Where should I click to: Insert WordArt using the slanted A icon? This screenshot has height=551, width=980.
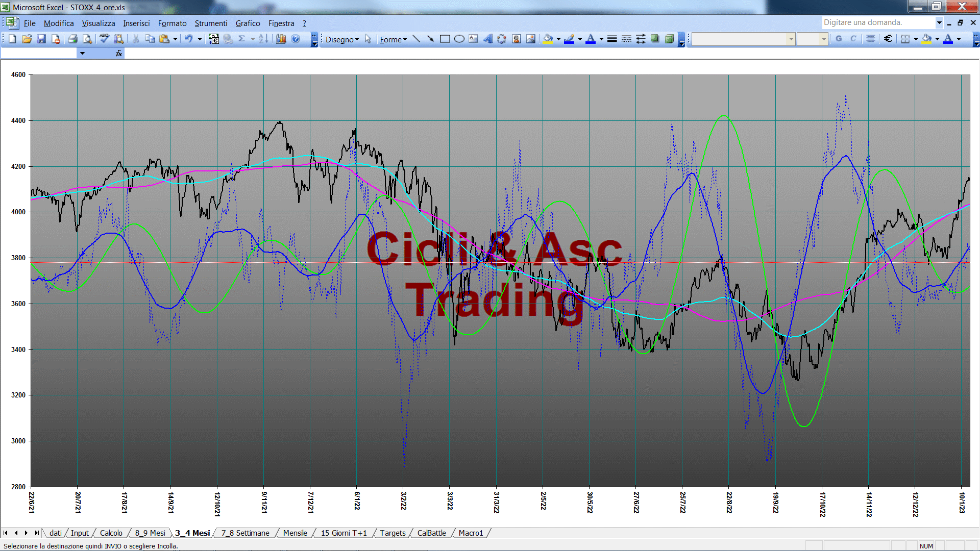pyautogui.click(x=487, y=39)
